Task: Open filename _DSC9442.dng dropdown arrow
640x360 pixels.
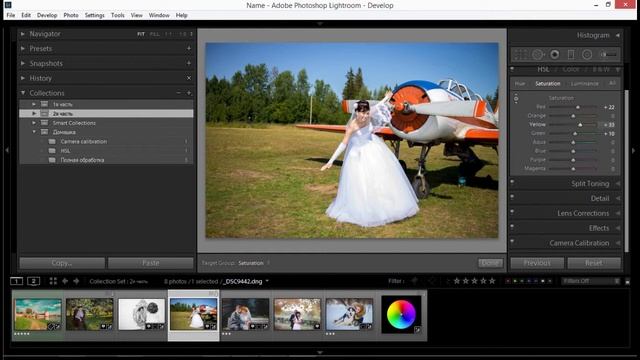Action: (x=267, y=281)
